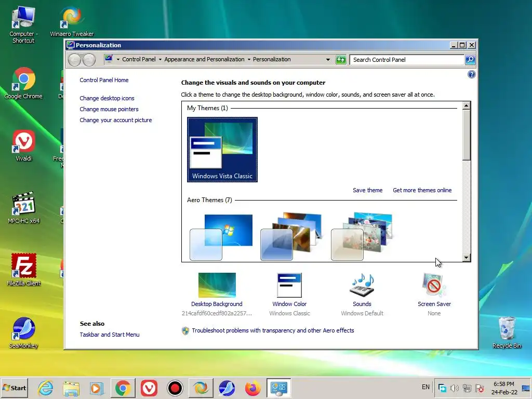Expand root arrow beside the address icon
This screenshot has height=399, width=532.
[x=118, y=60]
